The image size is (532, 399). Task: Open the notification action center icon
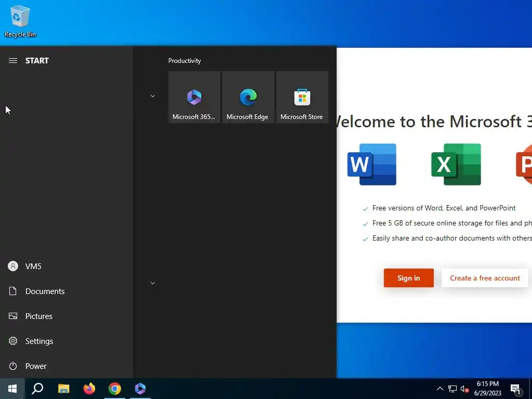[x=516, y=389]
